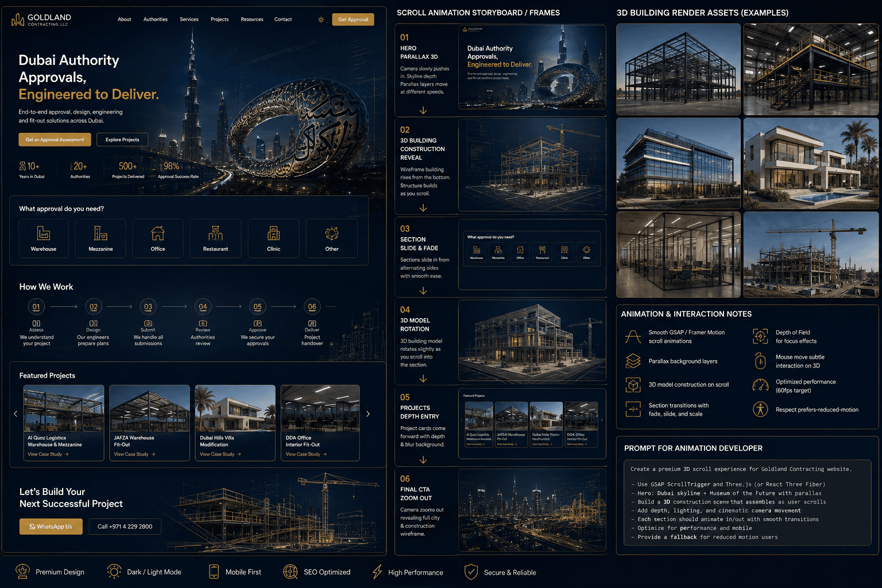Click the WhatsApp Us button
Screen dimensions: 882x588
click(51, 527)
